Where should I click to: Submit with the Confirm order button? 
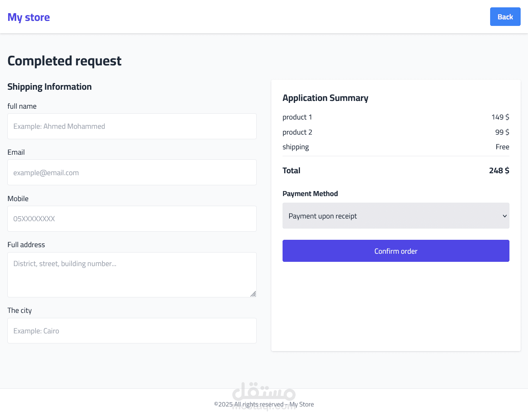click(x=396, y=251)
